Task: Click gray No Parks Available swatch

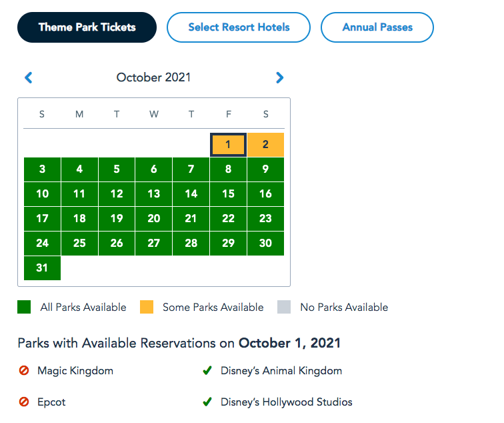Action: coord(284,308)
